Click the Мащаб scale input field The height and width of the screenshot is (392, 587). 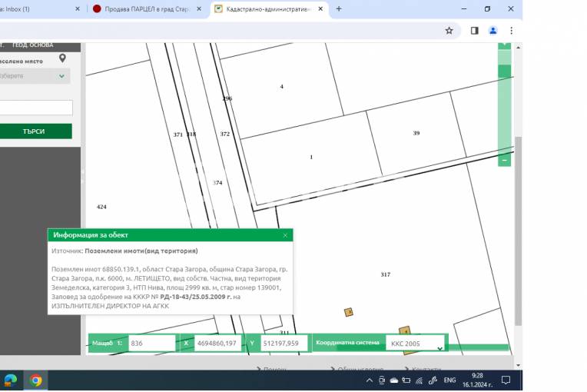pos(151,344)
